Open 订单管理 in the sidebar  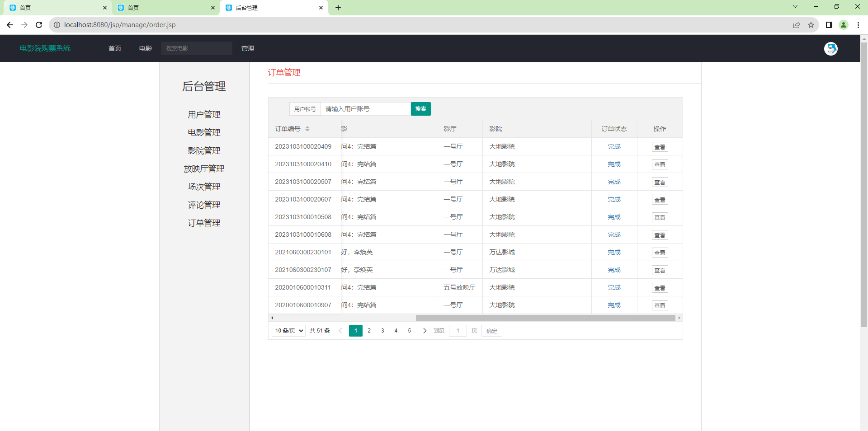click(204, 223)
